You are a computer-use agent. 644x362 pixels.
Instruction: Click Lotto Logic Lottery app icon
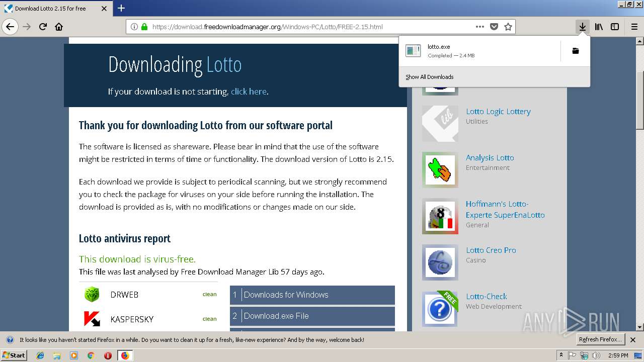click(440, 123)
